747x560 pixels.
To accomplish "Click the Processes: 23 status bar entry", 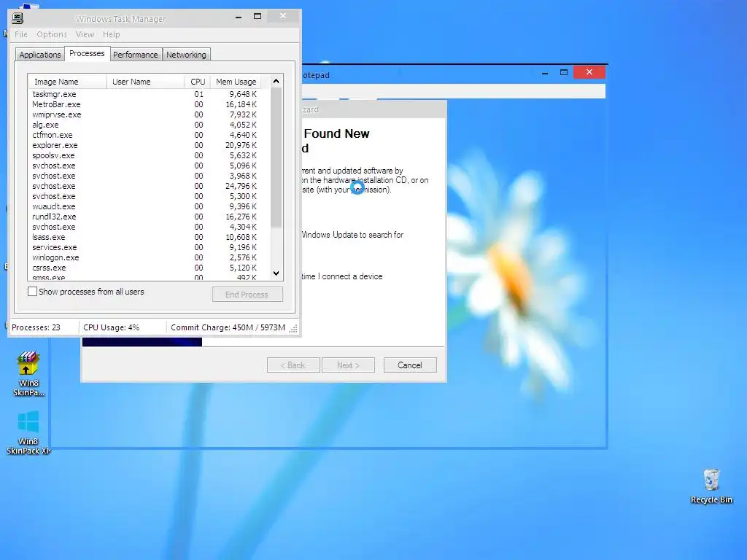I will [x=44, y=327].
